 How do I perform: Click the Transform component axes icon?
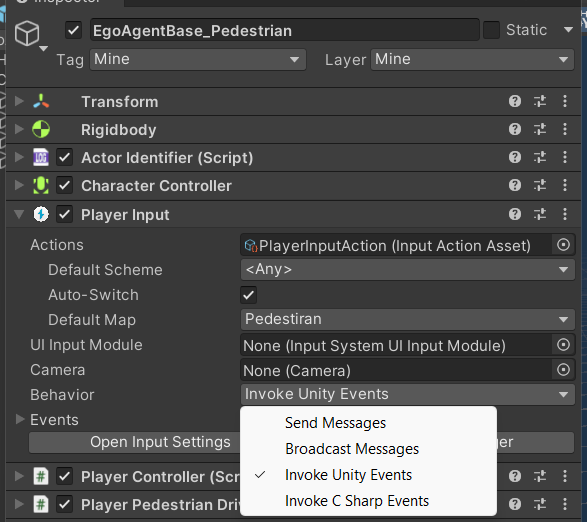[41, 101]
